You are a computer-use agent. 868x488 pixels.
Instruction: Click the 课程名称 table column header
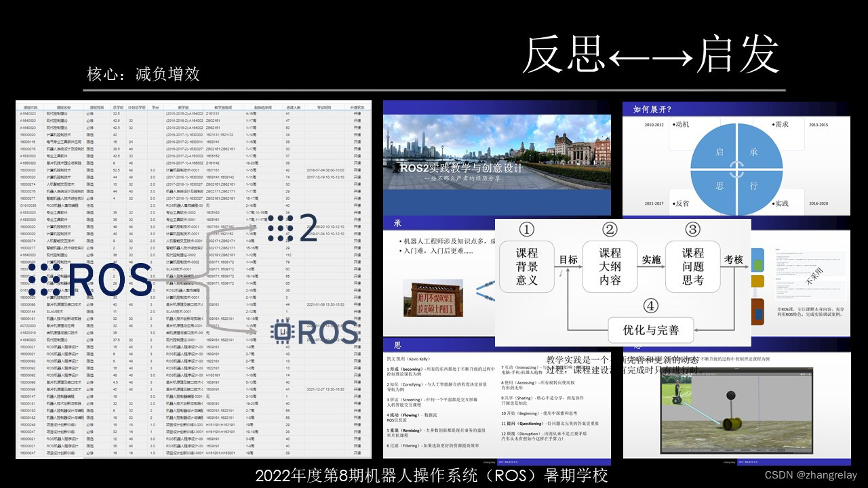pos(64,107)
